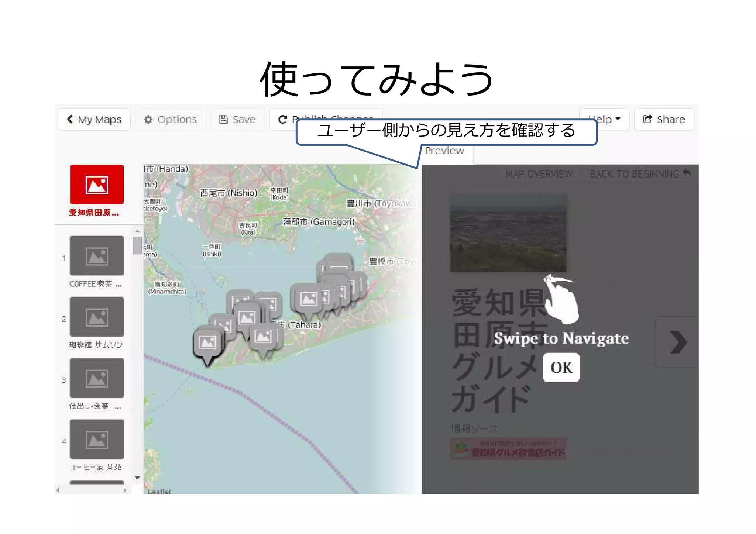Image resolution: width=756 pixels, height=534 pixels.
Task: Select slide 3 仕出し・食事 thumbnail
Action: [x=97, y=378]
